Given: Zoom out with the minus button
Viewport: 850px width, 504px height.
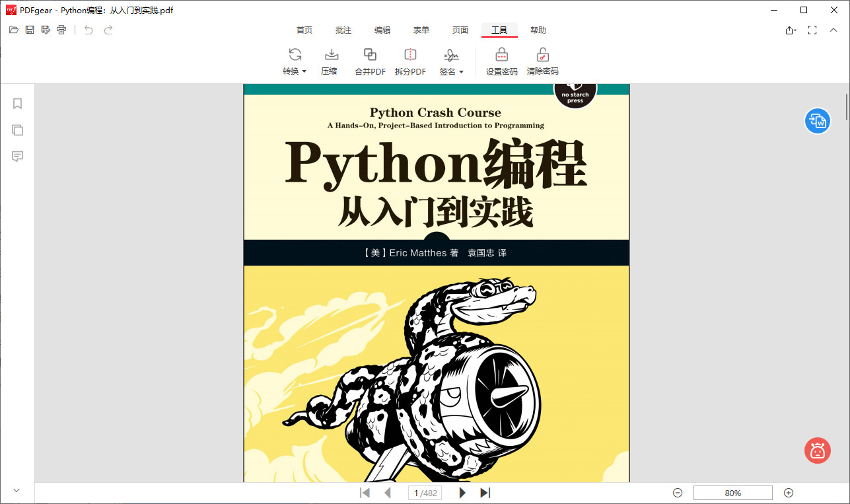Looking at the screenshot, I should pos(678,493).
